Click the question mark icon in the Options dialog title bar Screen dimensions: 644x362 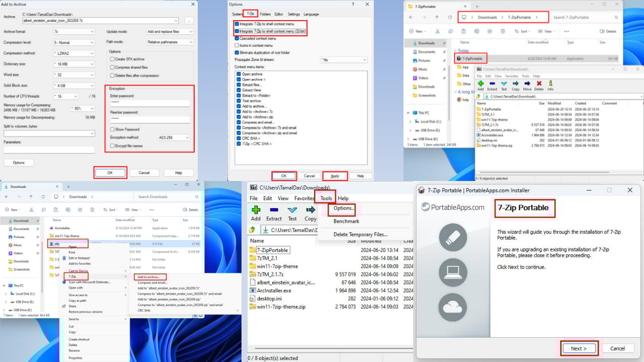pyautogui.click(x=352, y=4)
